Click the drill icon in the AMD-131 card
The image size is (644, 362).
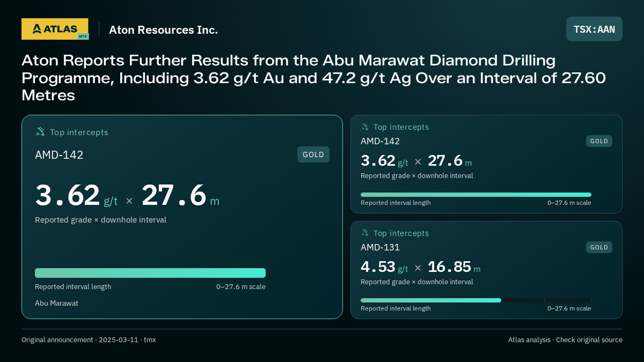(x=365, y=233)
